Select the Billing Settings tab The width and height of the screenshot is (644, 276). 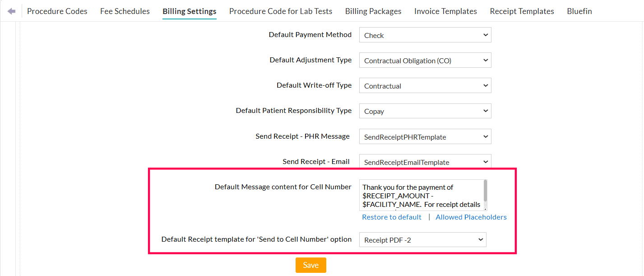click(x=189, y=11)
